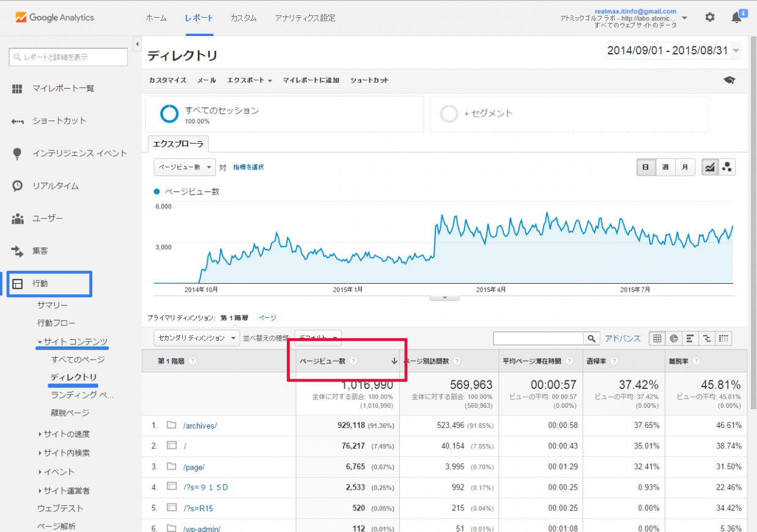Click the table search magnifier button
The height and width of the screenshot is (532, 757).
coord(591,338)
